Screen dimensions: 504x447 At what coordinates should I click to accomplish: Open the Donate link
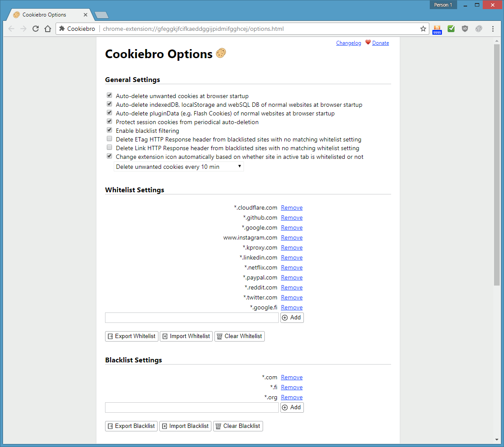[x=380, y=43]
